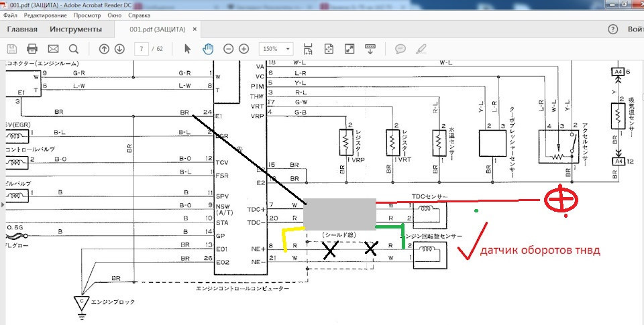Click the GP terminal label
This screenshot has width=644, height=325.
coord(220,236)
